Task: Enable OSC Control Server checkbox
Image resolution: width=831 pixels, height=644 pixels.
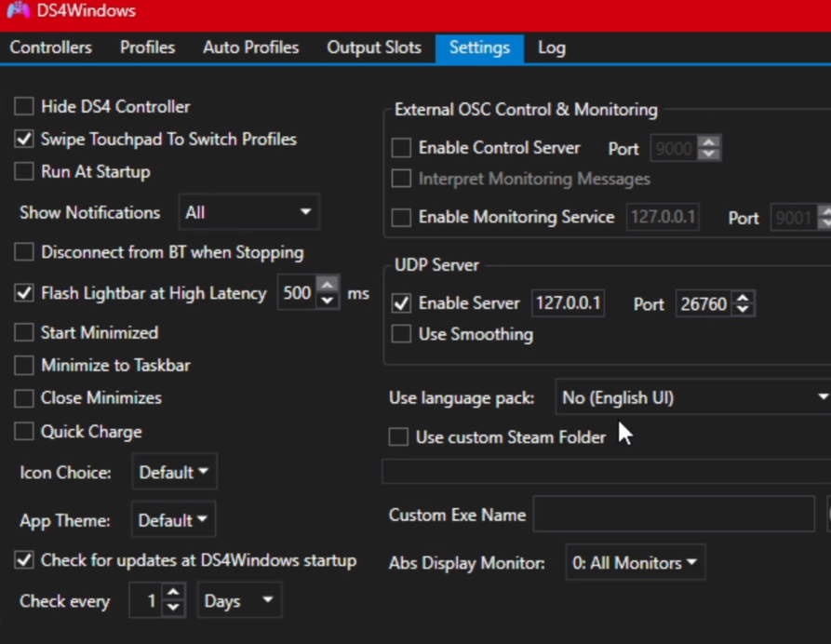Action: 401,148
